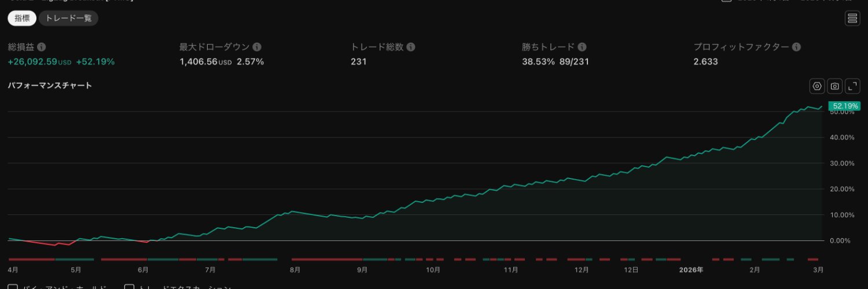Click the +26,092.59 USD net profit value
Screen dimensions: 868x289
[x=40, y=62]
